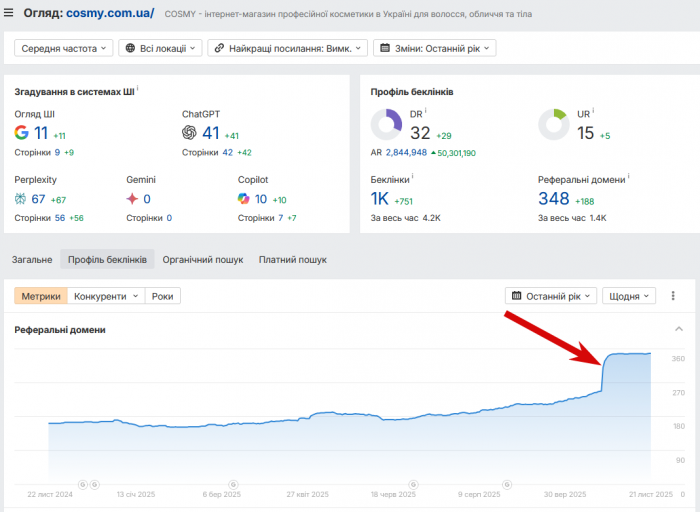
Task: Open the Огляд ШІ value 11
Action: (x=41, y=133)
